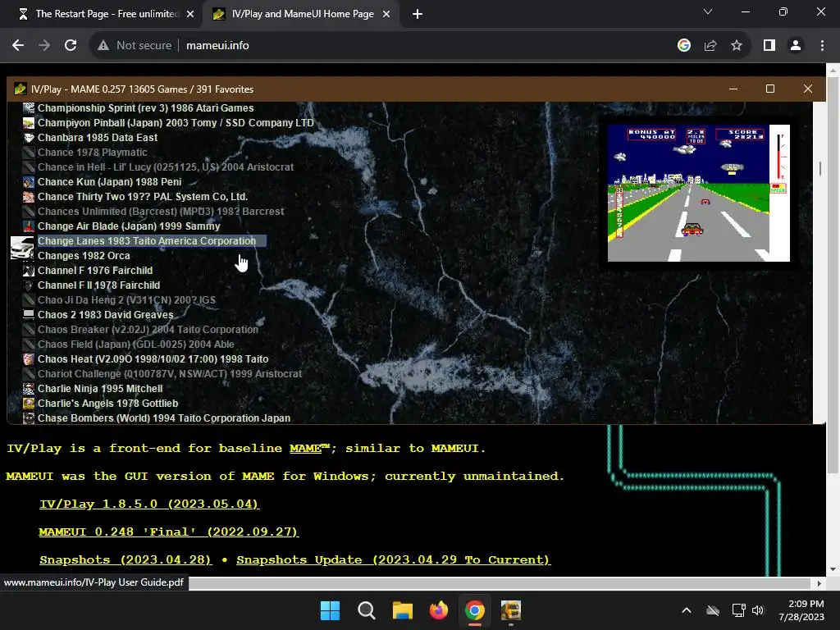
Task: Click the Chase Bombers game icon
Action: [29, 418]
